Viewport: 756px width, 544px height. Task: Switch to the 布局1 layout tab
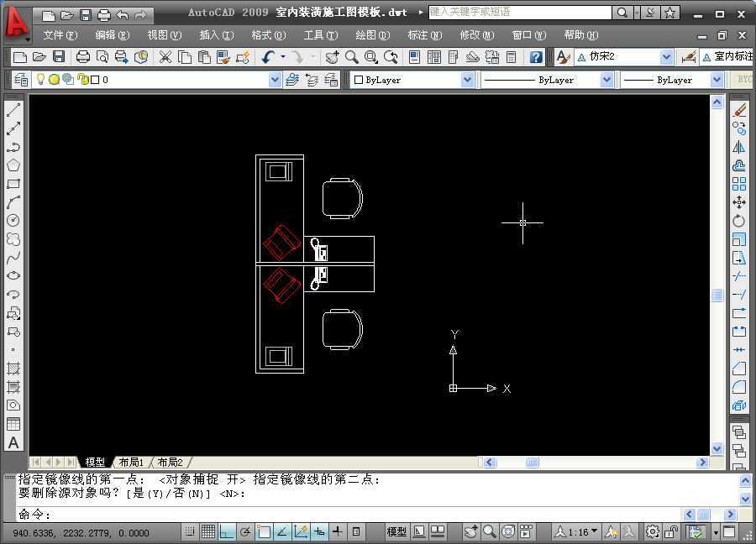point(131,462)
